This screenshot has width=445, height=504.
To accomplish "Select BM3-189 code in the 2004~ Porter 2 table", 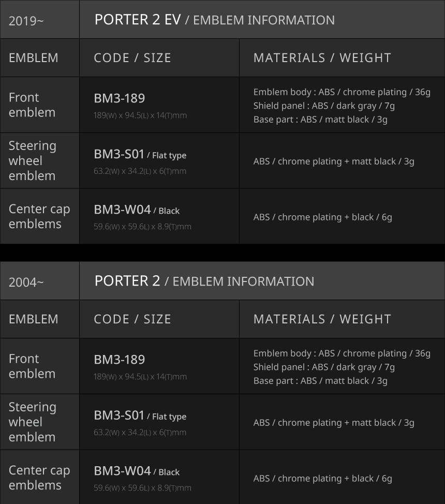I will (119, 360).
